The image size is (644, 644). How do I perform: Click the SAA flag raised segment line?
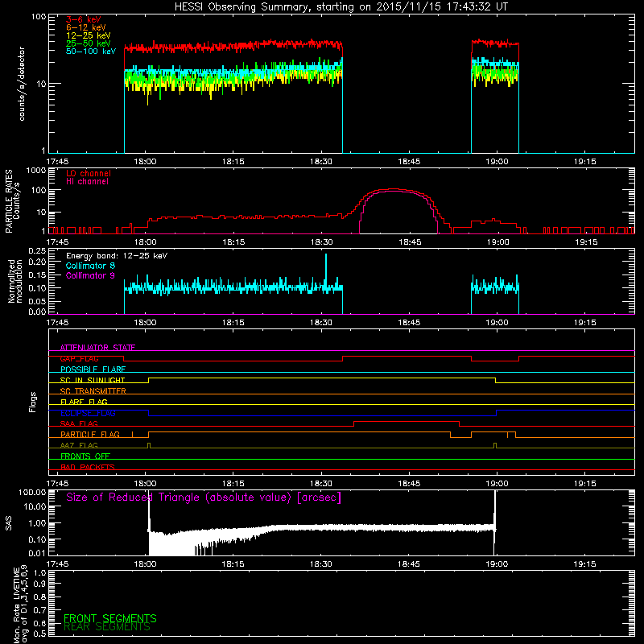407,421
